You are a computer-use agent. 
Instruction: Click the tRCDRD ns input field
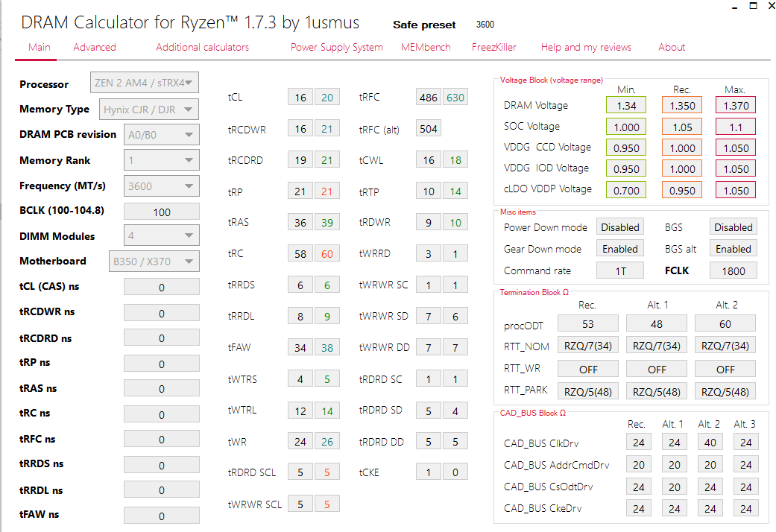point(161,338)
